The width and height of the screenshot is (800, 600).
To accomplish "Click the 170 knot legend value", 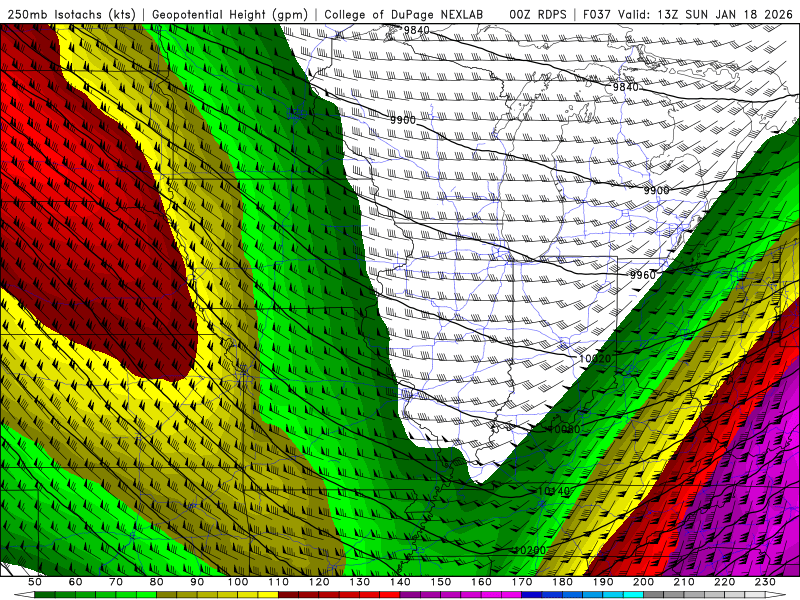I will point(521,582).
